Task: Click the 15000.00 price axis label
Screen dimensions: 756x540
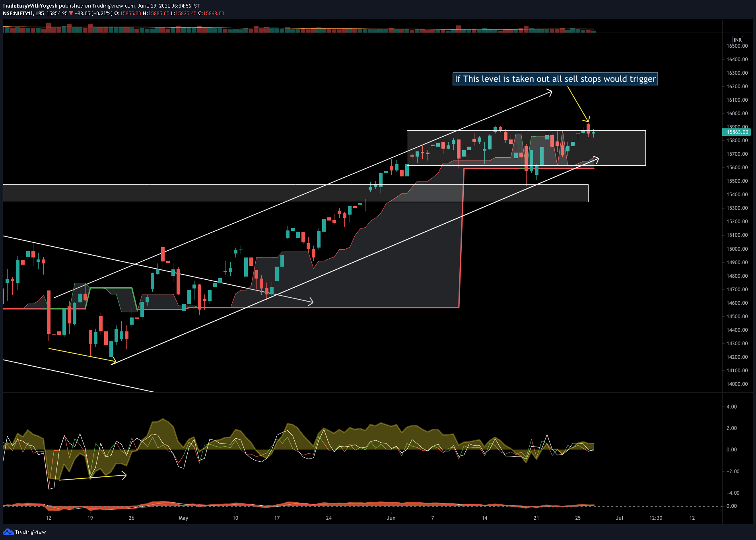Action: pyautogui.click(x=737, y=249)
